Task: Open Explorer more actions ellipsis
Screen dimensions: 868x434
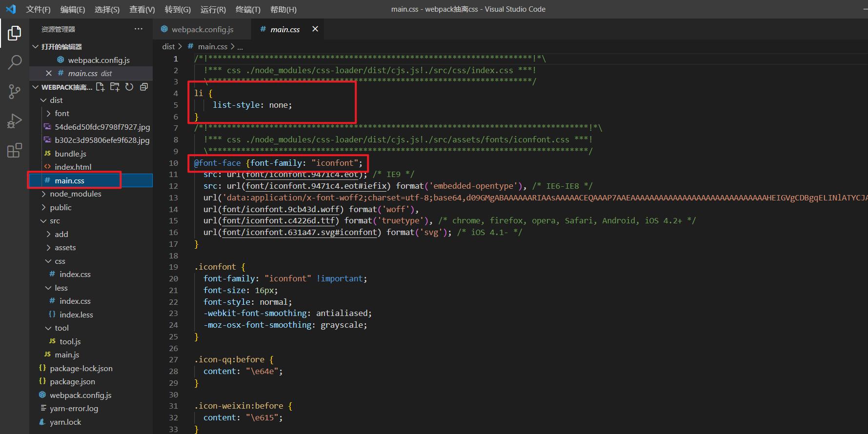Action: [139, 29]
